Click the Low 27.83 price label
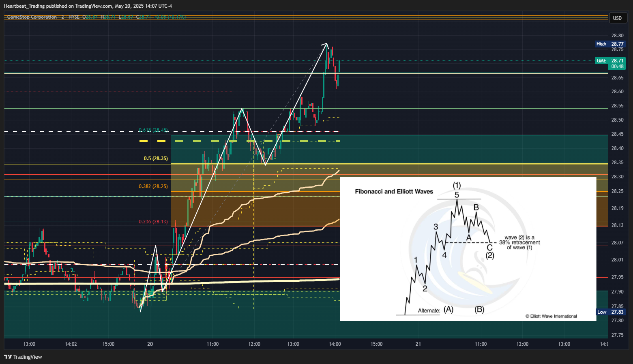 point(610,312)
